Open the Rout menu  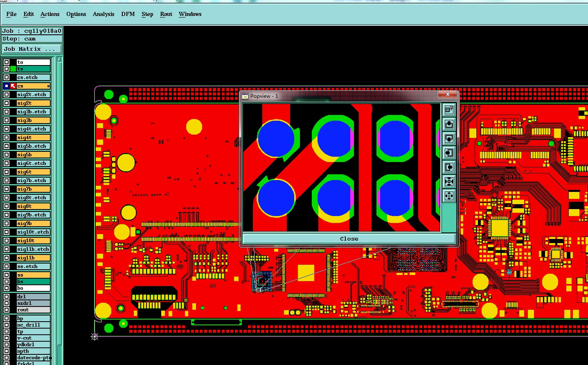(x=166, y=14)
